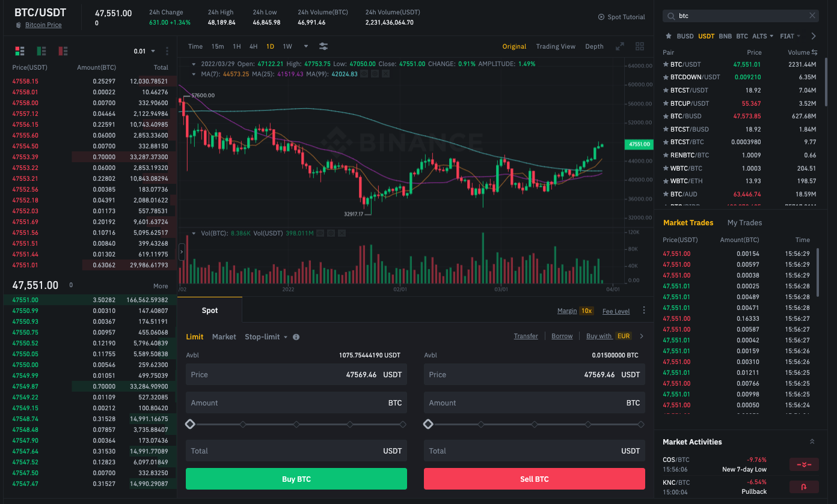The width and height of the screenshot is (837, 504).
Task: Hide the volume indicator eye toggle
Action: (x=321, y=233)
